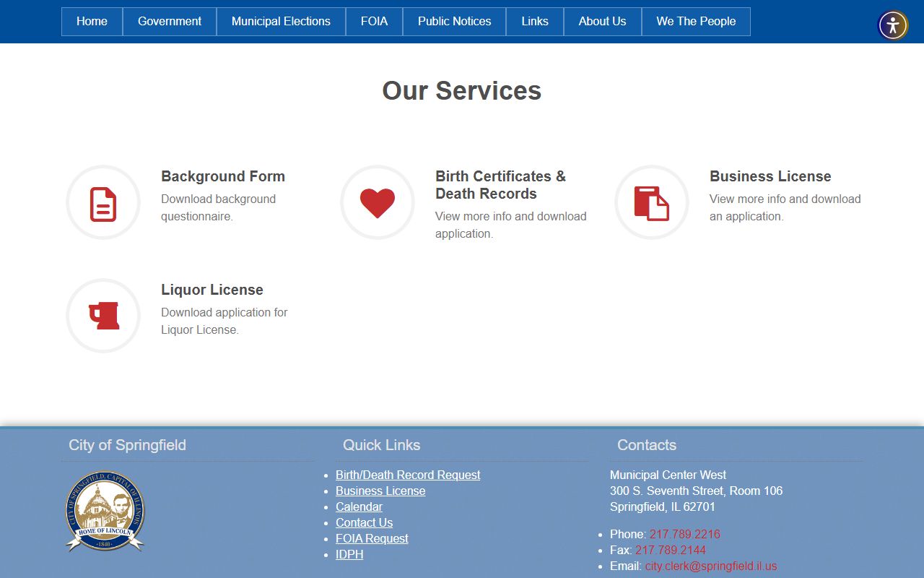Email city.clerk@springfield.il.us

[x=711, y=566]
